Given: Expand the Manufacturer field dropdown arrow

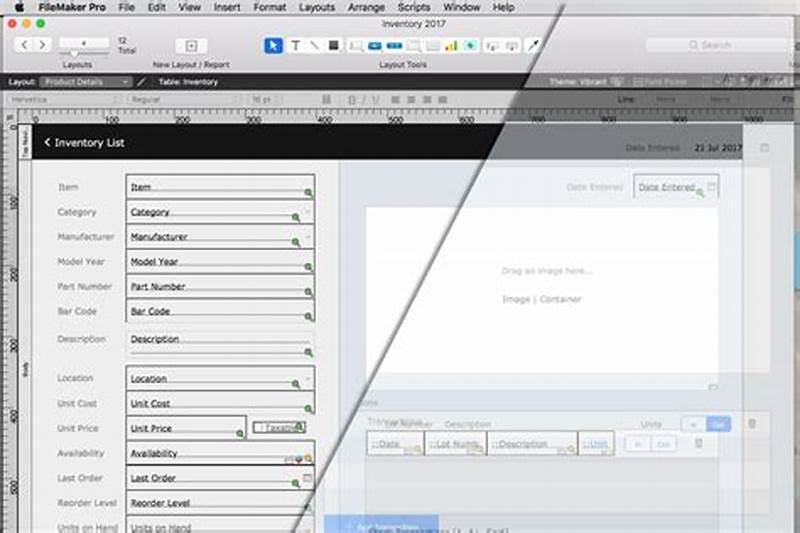Looking at the screenshot, I should (x=308, y=236).
